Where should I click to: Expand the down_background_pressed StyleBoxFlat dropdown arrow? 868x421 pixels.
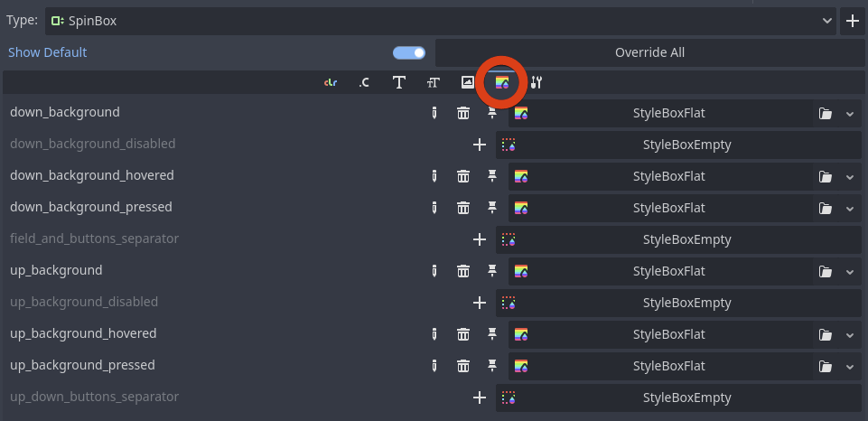tap(850, 209)
